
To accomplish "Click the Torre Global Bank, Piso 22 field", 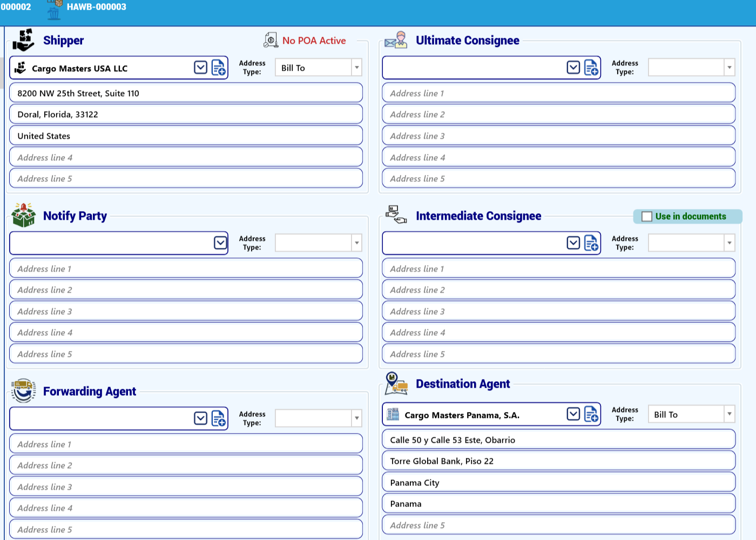I will click(x=559, y=461).
